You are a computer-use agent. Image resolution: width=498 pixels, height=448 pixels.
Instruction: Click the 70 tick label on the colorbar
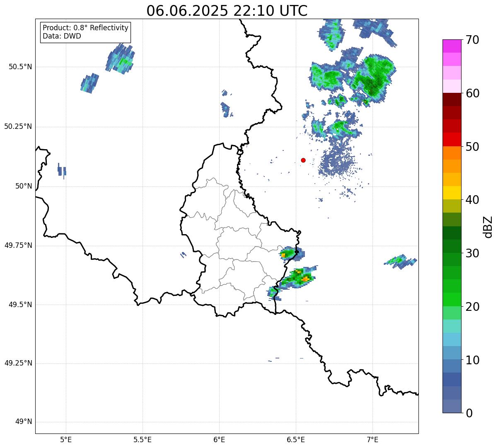[472, 40]
